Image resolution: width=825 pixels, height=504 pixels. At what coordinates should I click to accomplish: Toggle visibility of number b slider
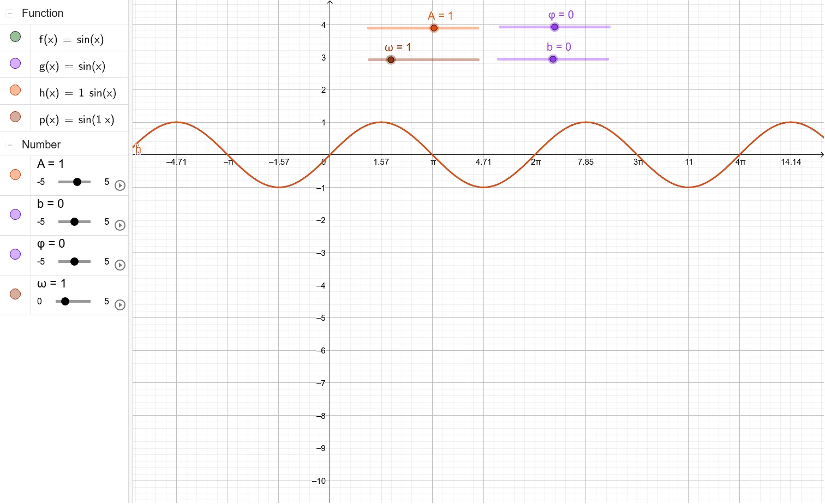pyautogui.click(x=15, y=214)
